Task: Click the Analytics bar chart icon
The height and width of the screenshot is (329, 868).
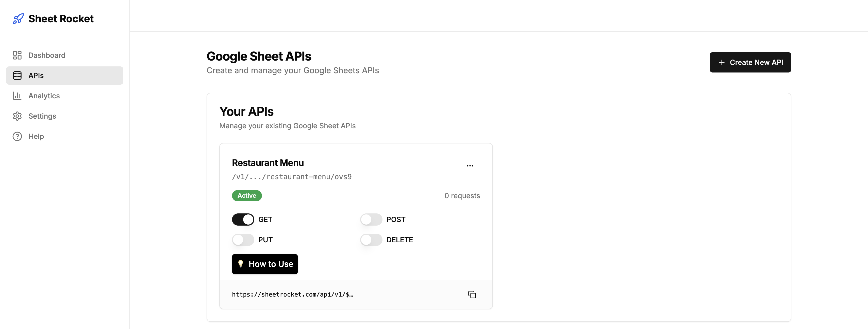Action: tap(17, 96)
